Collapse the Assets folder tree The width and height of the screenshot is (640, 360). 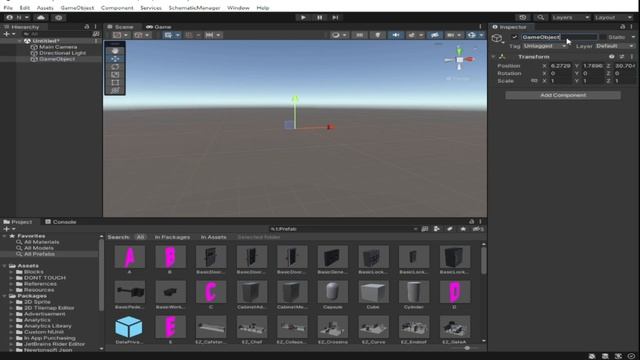click(4, 266)
